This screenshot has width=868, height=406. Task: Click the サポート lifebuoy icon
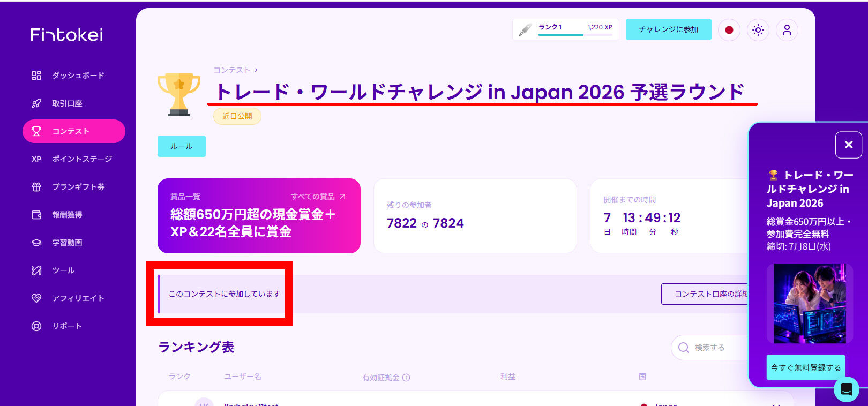36,326
